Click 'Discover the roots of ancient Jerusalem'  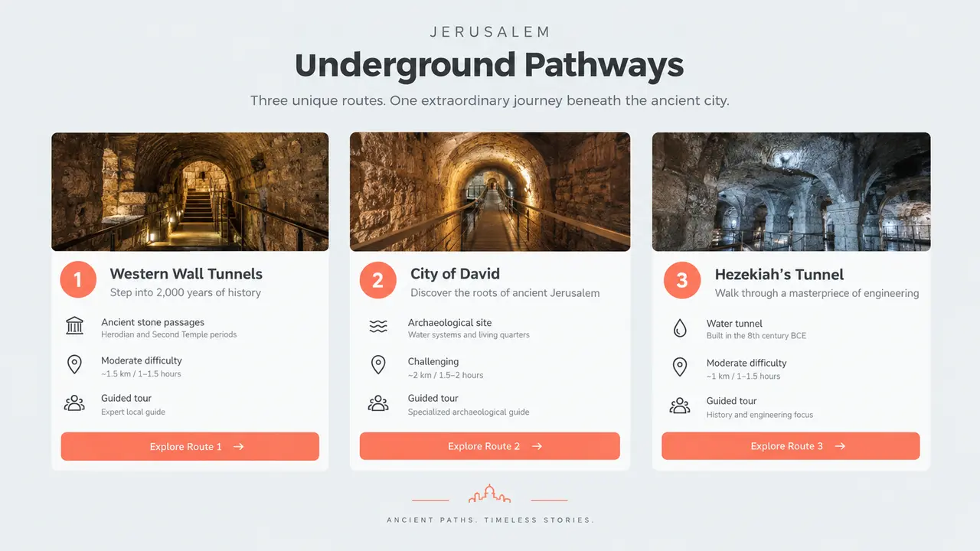click(x=505, y=292)
